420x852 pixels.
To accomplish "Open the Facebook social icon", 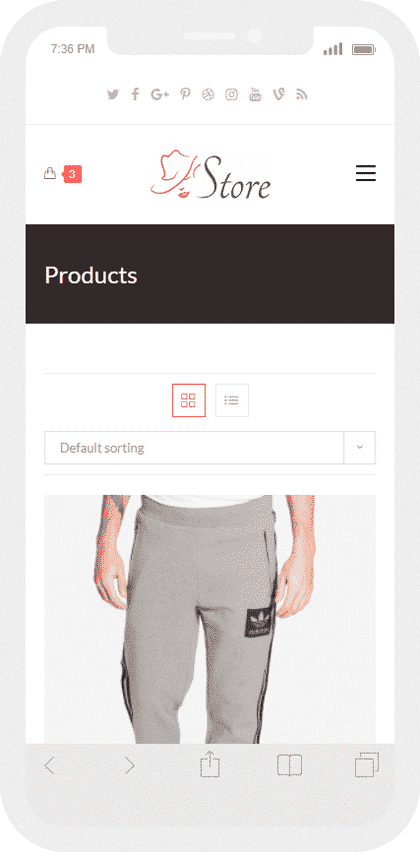I will 135,95.
